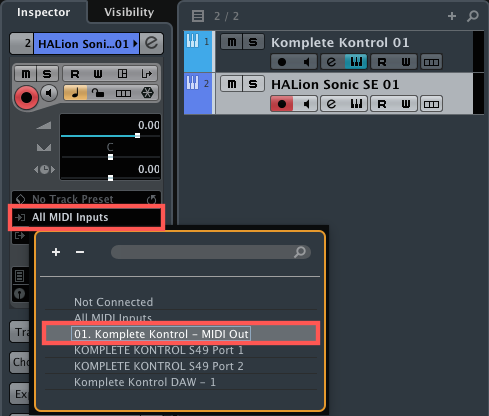Image resolution: width=489 pixels, height=416 pixels.
Task: Click reload track preset icon
Action: coord(152,199)
